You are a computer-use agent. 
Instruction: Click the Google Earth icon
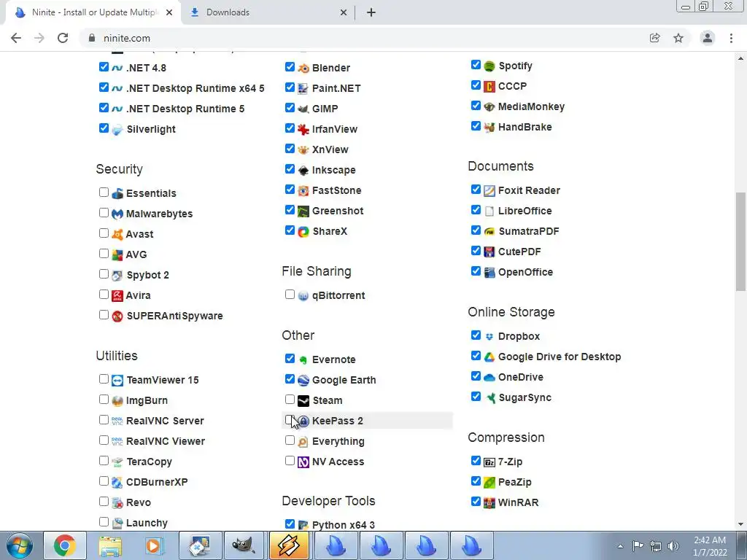coord(303,381)
